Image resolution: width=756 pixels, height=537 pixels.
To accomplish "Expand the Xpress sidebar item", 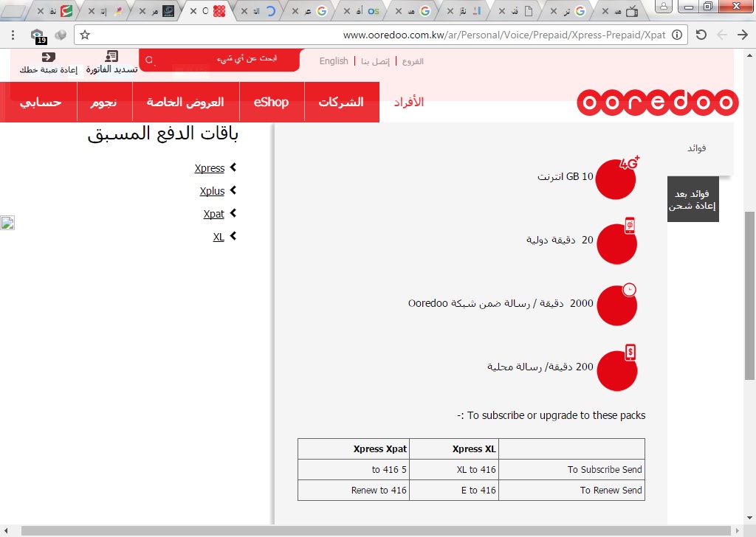I will (x=233, y=168).
